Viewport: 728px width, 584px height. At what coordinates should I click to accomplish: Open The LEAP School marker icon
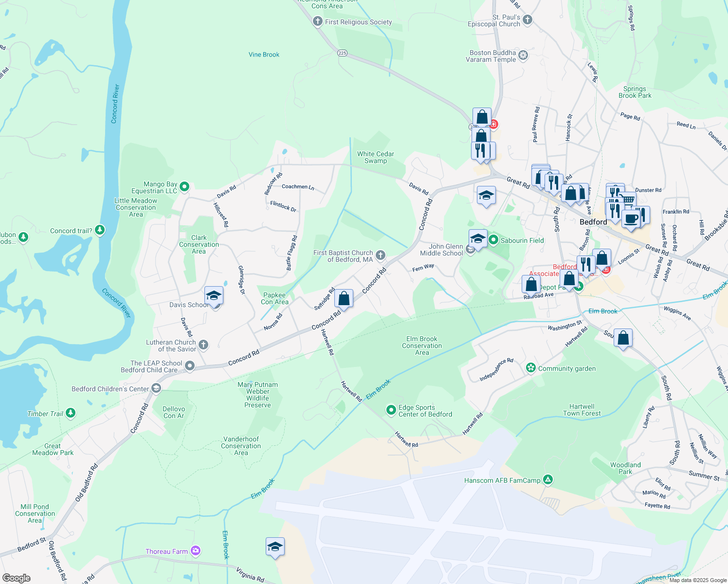coord(190,366)
